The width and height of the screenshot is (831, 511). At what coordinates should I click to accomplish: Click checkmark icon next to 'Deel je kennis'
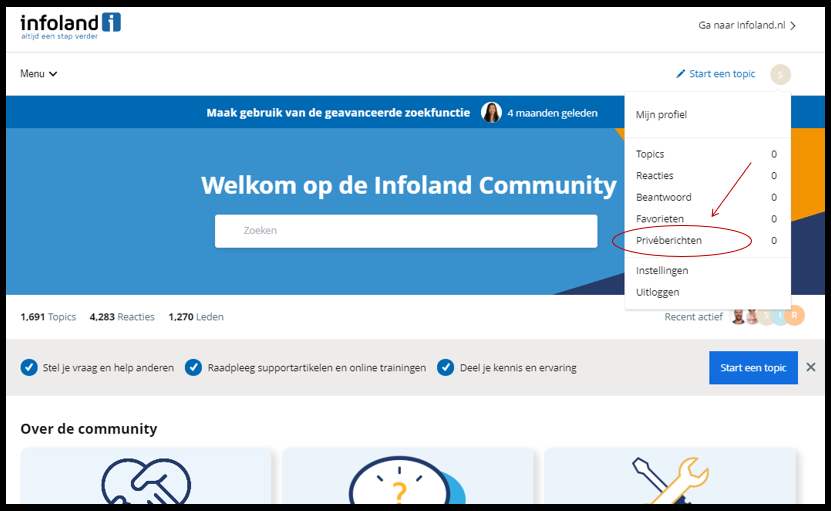(446, 367)
